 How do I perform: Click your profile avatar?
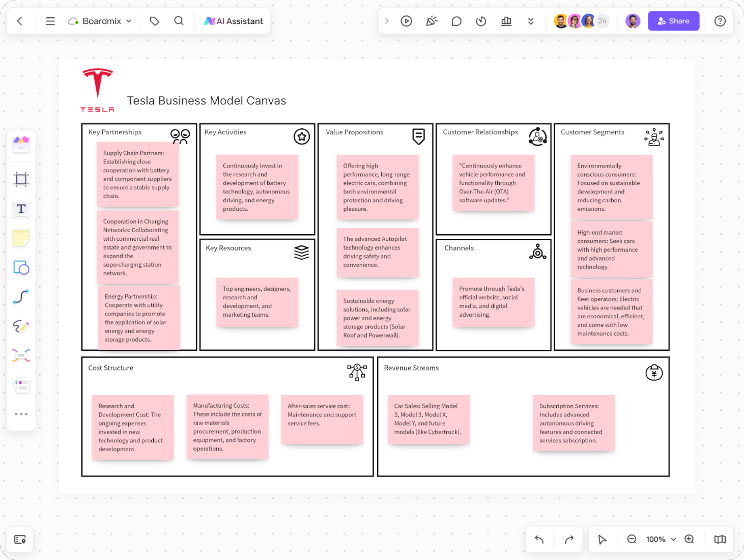tap(633, 21)
